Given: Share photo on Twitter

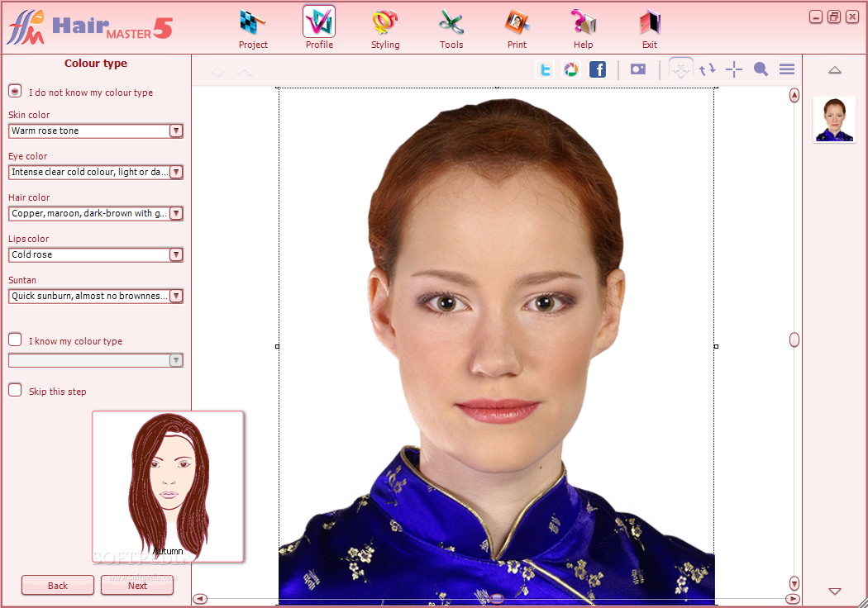Looking at the screenshot, I should point(546,69).
